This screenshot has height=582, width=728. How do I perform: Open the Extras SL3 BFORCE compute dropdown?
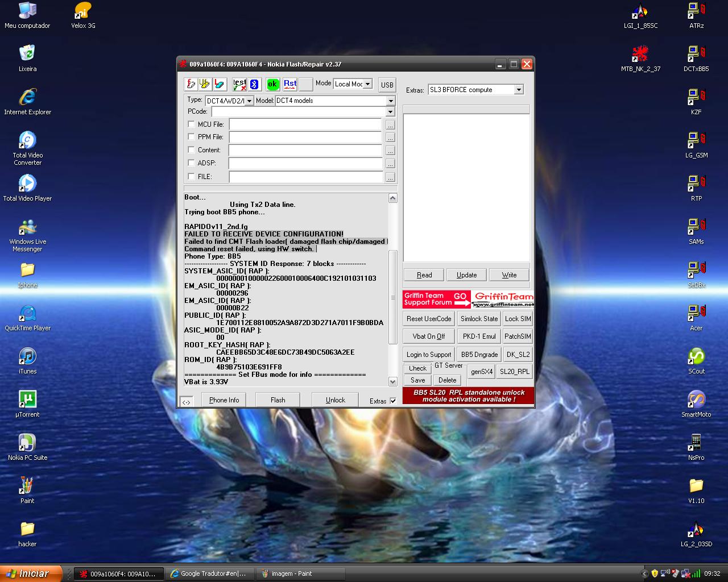[x=519, y=90]
